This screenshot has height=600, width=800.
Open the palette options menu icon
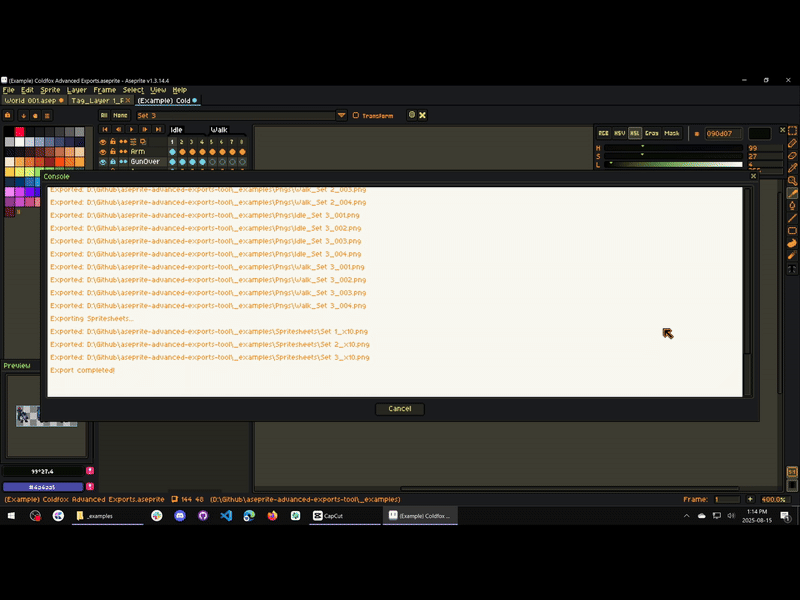(47, 115)
